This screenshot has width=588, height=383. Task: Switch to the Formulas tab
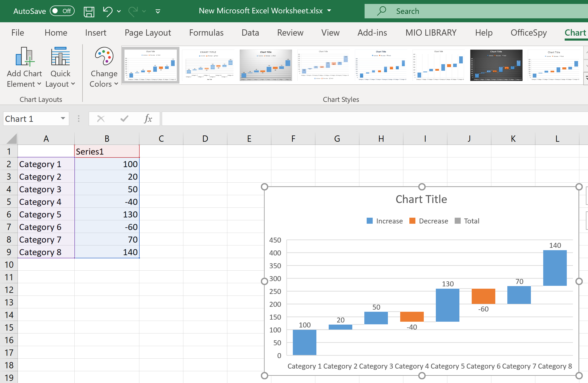[206, 32]
